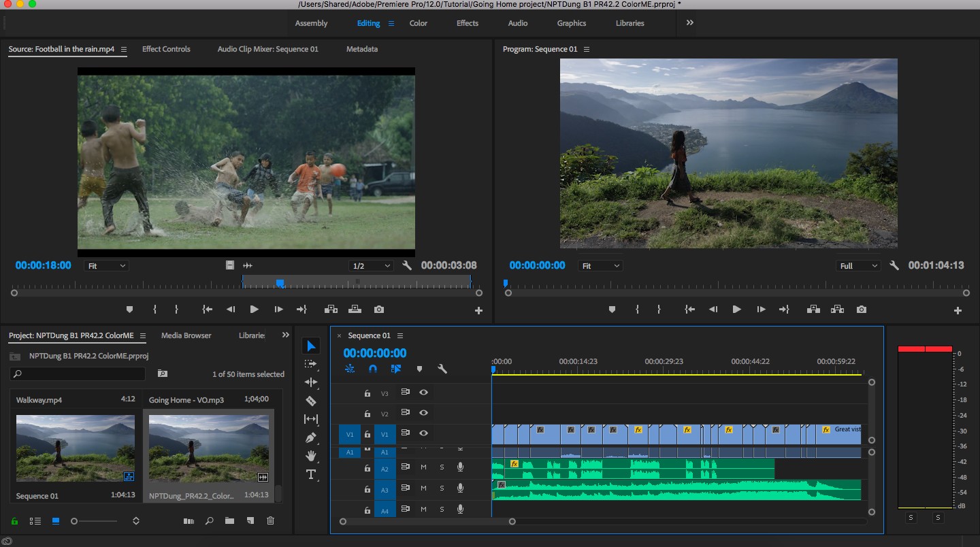Solo the A3 audio track
The image size is (980, 547).
click(x=442, y=488)
